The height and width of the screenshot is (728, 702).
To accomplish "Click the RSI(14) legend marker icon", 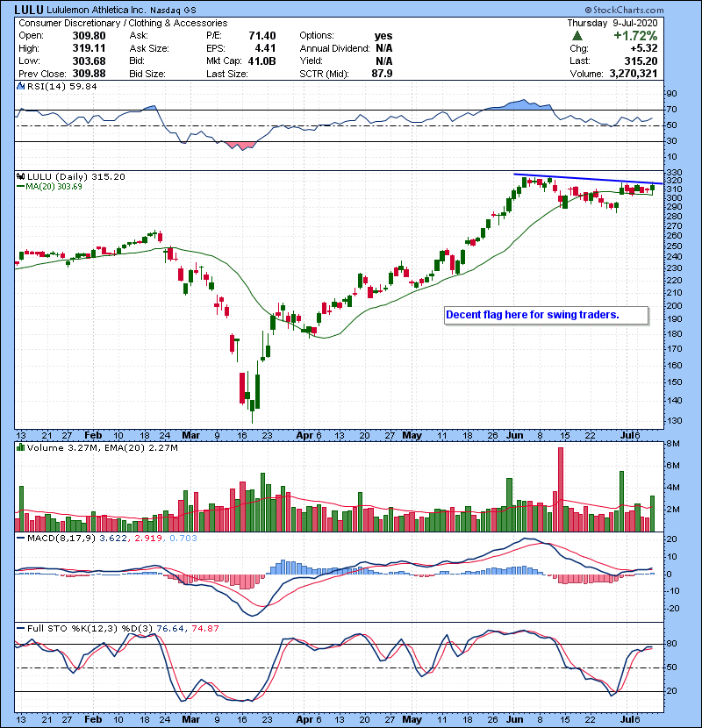I will [20, 87].
